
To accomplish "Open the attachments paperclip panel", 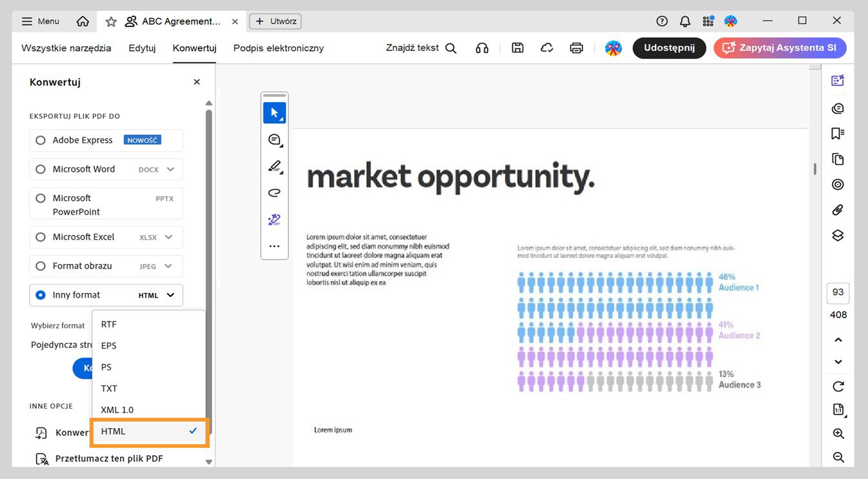I will tap(838, 210).
